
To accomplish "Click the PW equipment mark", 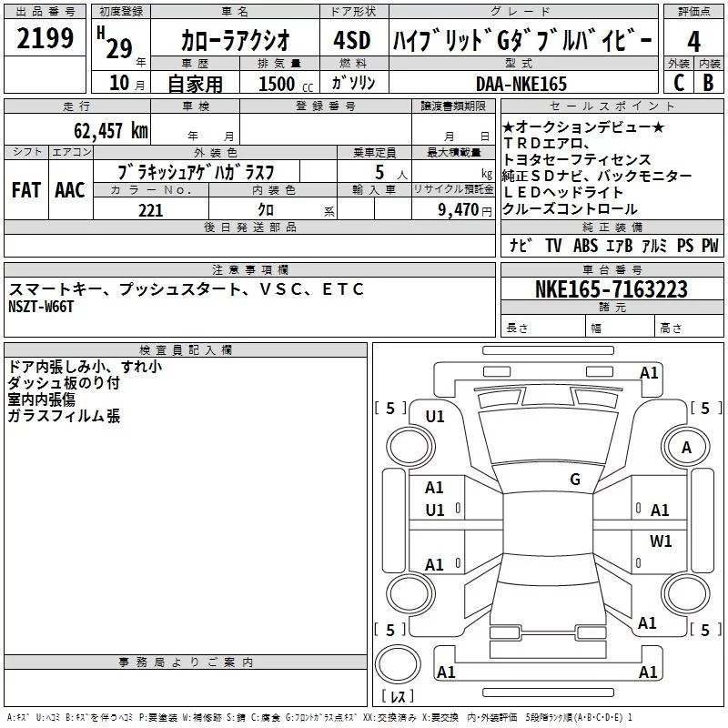I will click(710, 245).
